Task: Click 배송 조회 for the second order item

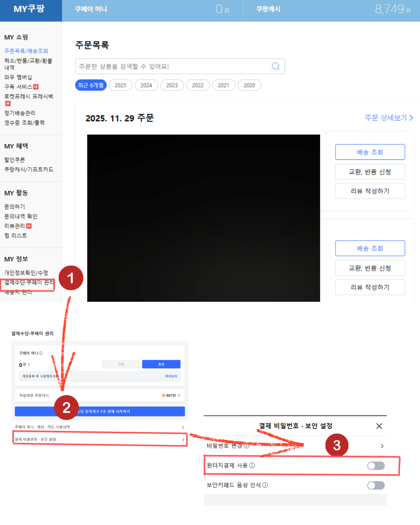Action: coord(370,248)
